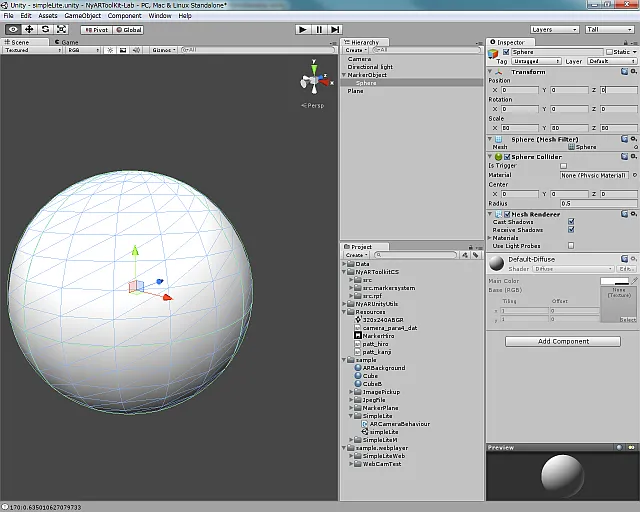This screenshot has width=640, height=512.
Task: Open the Project Create dropdown
Action: tap(356, 255)
